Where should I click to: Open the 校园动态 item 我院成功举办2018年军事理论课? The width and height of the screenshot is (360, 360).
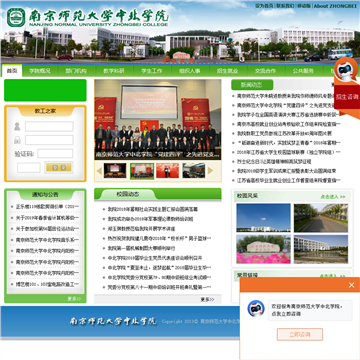tap(150, 219)
